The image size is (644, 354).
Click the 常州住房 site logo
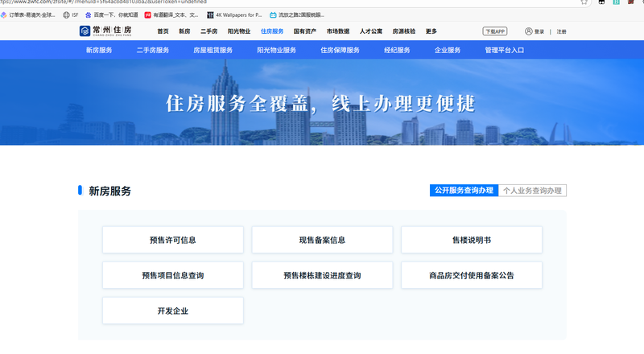(111, 31)
